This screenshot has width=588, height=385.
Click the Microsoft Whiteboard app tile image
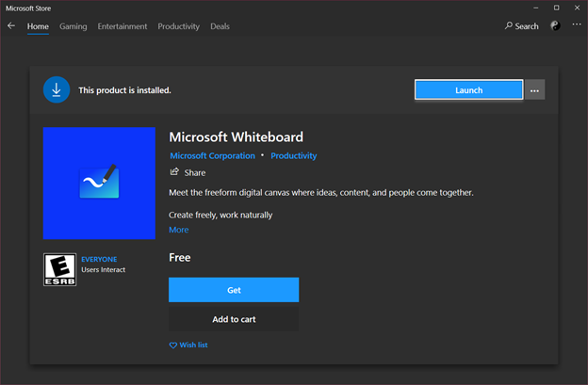pyautogui.click(x=99, y=184)
